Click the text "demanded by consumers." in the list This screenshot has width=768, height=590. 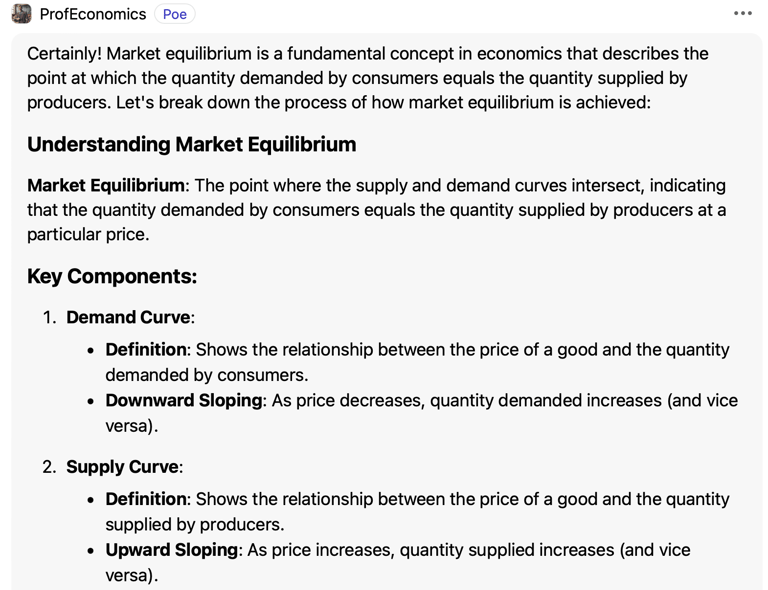[207, 375]
